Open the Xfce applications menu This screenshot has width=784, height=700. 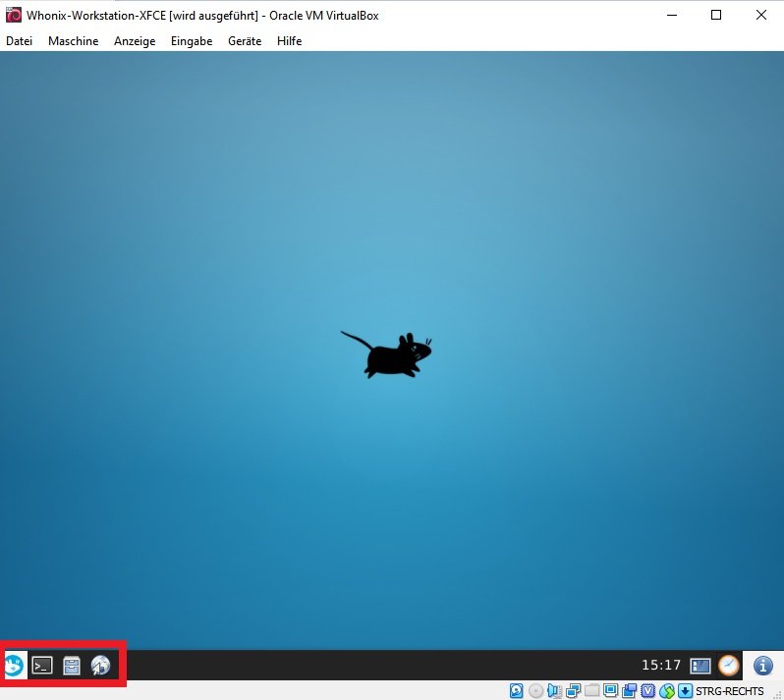pyautogui.click(x=14, y=666)
